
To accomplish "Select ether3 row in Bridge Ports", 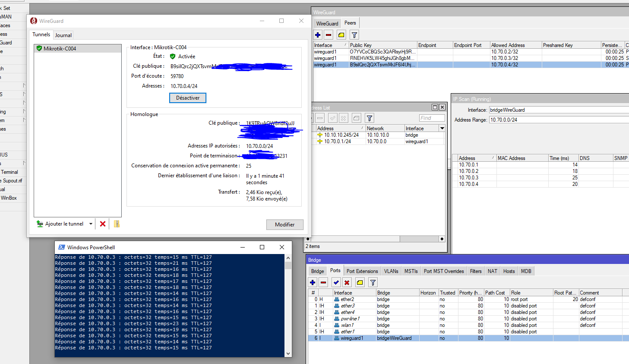I will click(x=468, y=306).
